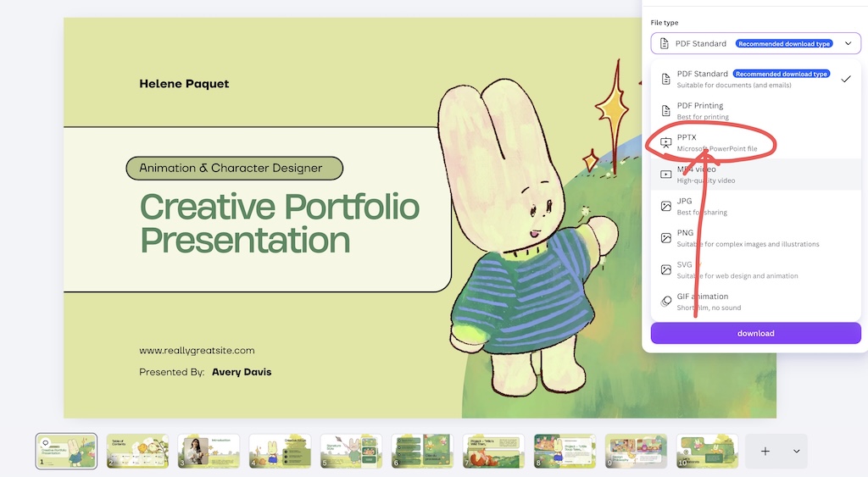Open slide 2 Table of Contents thumbnail
The height and width of the screenshot is (477, 868).
pyautogui.click(x=137, y=451)
